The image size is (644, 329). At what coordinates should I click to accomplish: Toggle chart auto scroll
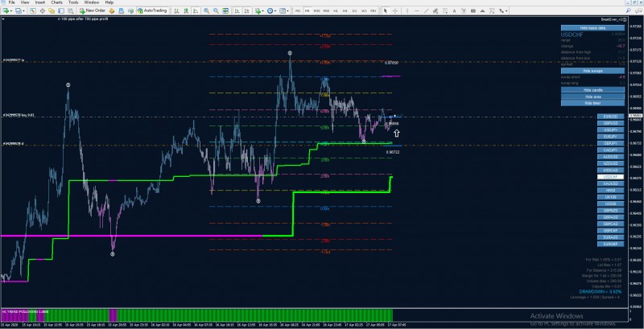coord(237,10)
